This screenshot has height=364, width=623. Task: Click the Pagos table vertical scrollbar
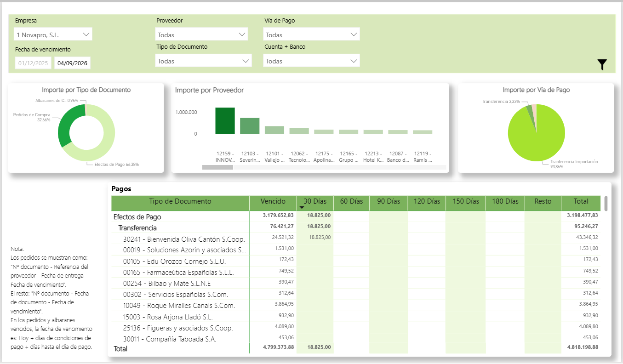click(x=606, y=204)
